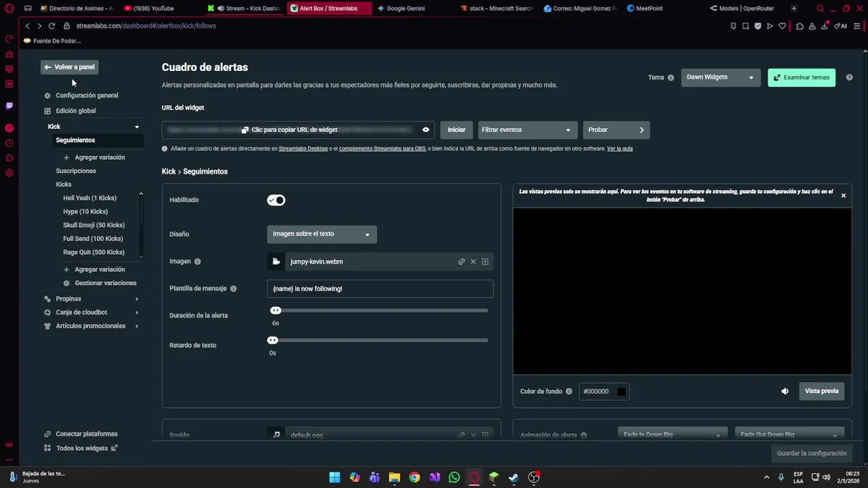Select Suscripciones in the Kick list
Image resolution: width=868 pixels, height=488 pixels.
(x=76, y=171)
